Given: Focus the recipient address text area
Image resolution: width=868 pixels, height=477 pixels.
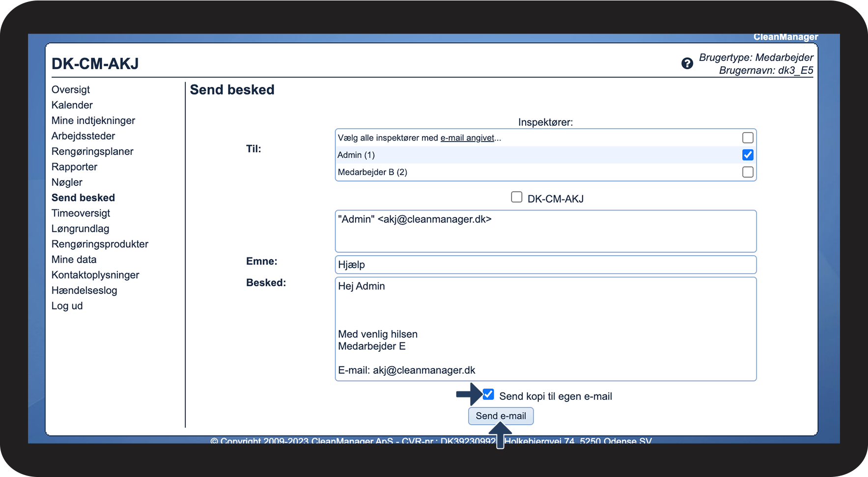Looking at the screenshot, I should click(x=546, y=231).
